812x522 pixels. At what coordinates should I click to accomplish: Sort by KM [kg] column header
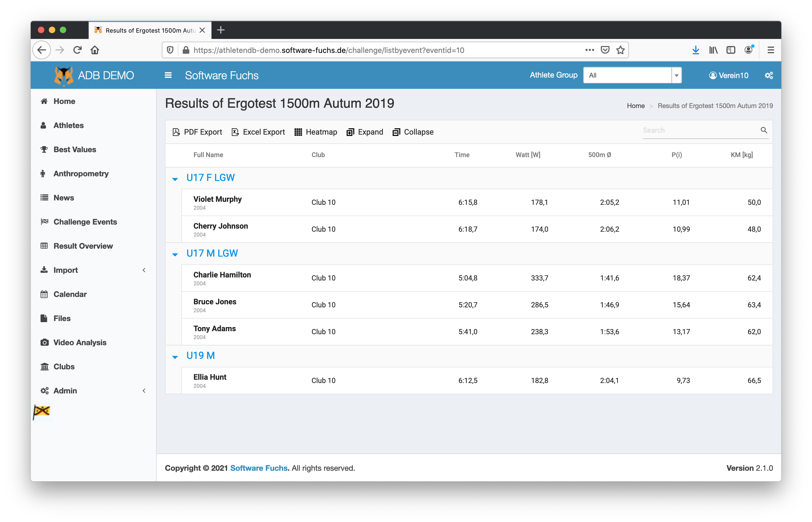coord(741,155)
